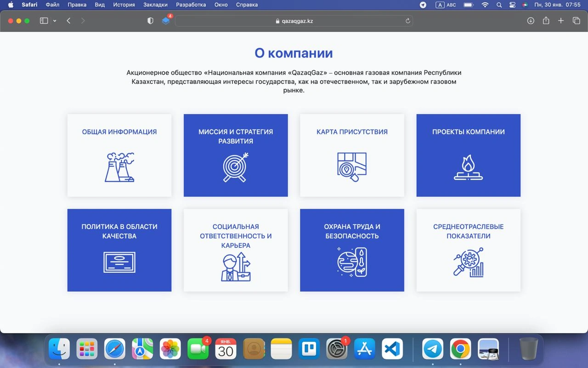This screenshot has width=588, height=368.
Task: Launch Telegram from the Dock
Action: (433, 349)
